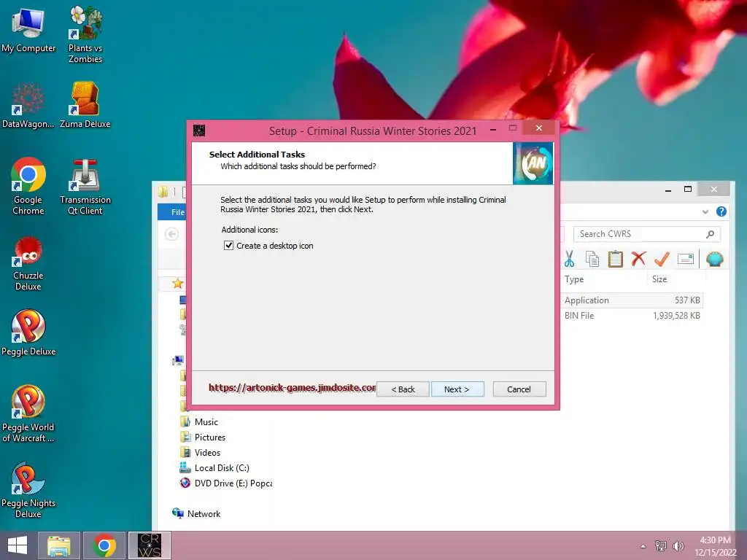Open DataWagon desktop shortcut

[x=28, y=105]
